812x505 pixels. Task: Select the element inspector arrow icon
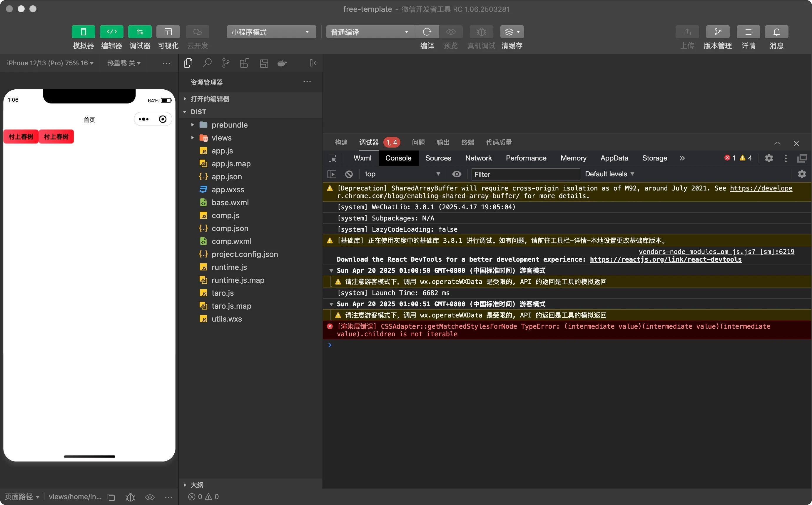tap(332, 158)
